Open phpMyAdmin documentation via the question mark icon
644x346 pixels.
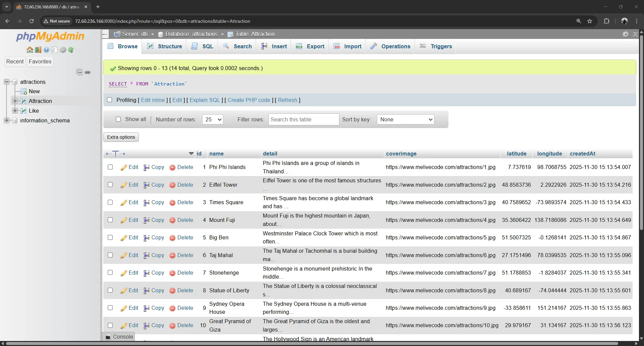(46, 50)
